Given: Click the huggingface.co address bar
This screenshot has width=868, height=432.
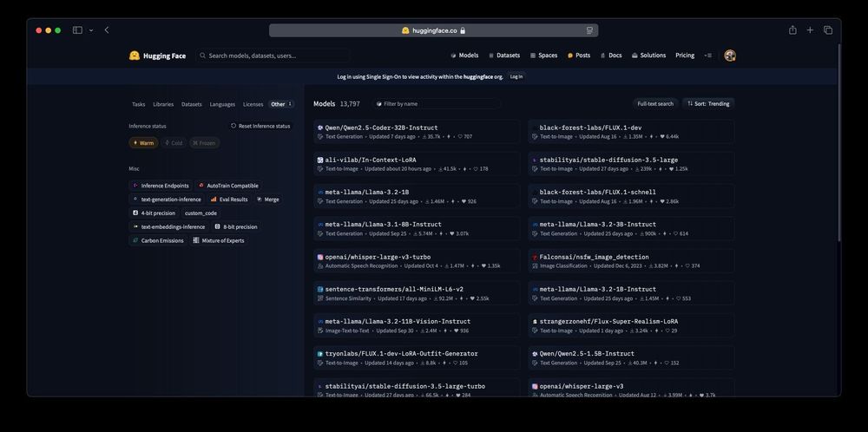Looking at the screenshot, I should pyautogui.click(x=433, y=30).
